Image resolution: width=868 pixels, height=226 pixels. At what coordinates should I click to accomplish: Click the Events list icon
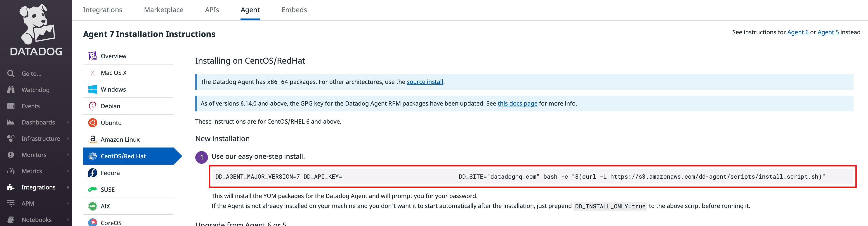[11, 106]
